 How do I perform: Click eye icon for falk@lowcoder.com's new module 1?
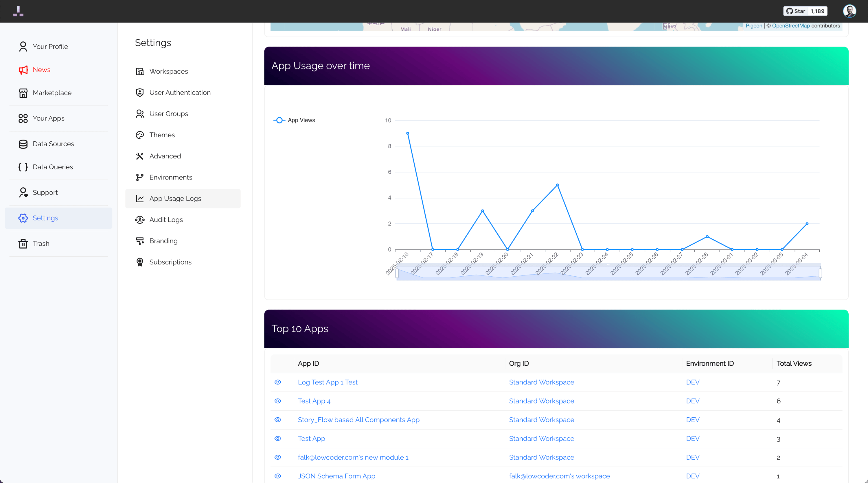coord(278,458)
